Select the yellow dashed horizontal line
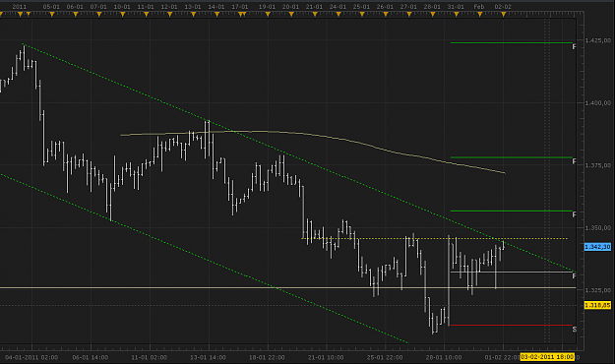This screenshot has height=364, width=615. coord(434,238)
